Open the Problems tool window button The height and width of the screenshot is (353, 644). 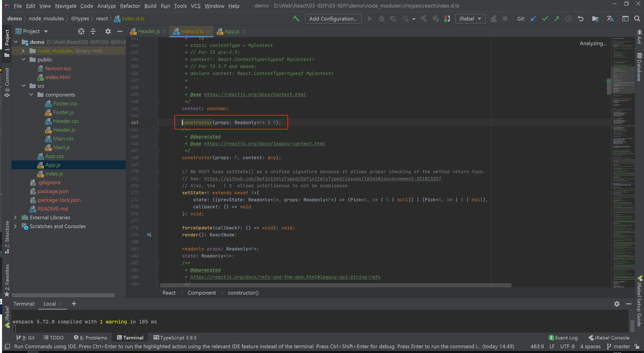[90, 337]
